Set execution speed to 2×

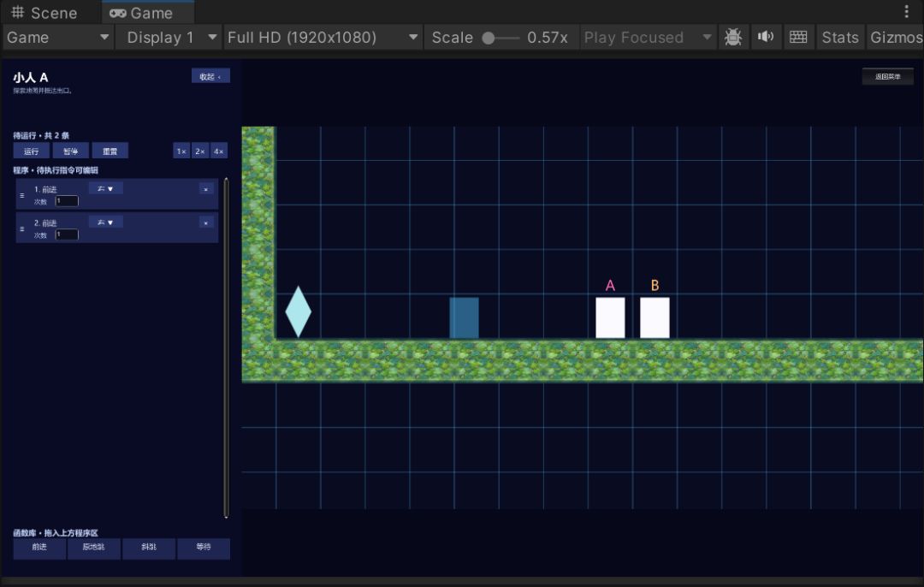[199, 151]
